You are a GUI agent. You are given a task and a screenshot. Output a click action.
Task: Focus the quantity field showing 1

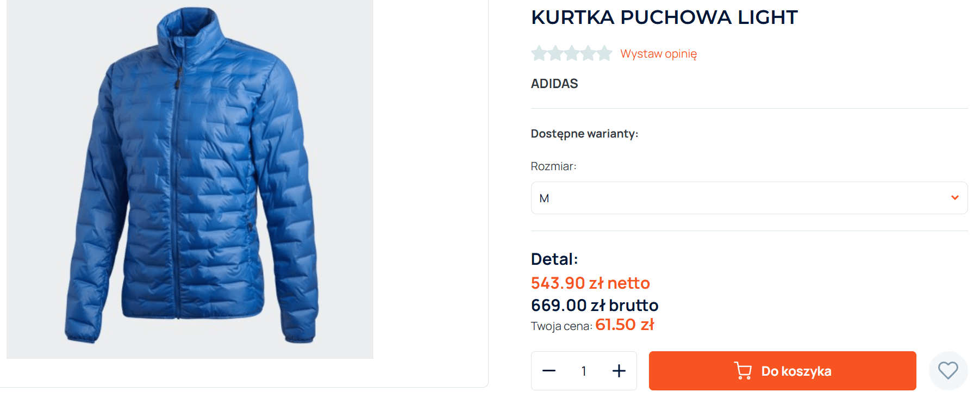584,371
